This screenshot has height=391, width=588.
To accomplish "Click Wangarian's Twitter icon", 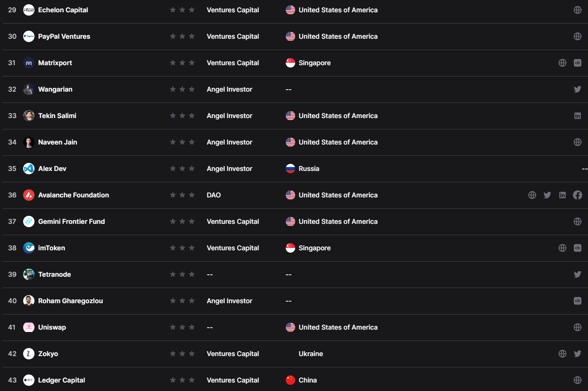I will pyautogui.click(x=577, y=89).
